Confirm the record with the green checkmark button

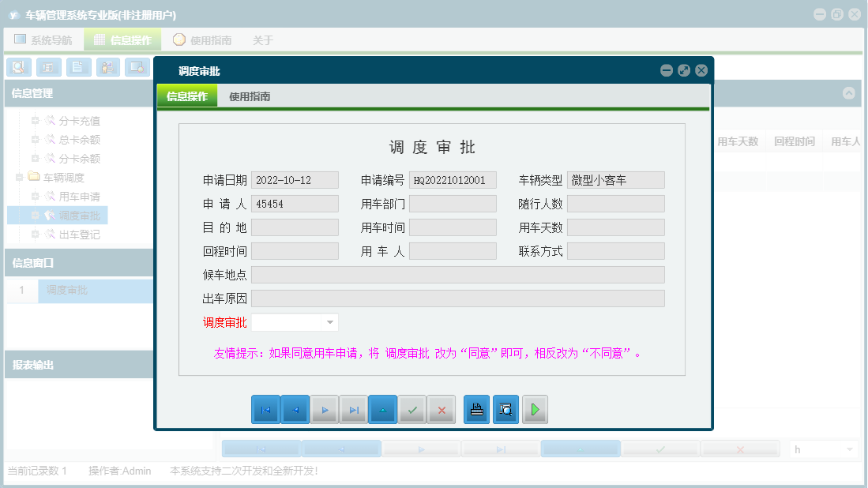click(411, 409)
